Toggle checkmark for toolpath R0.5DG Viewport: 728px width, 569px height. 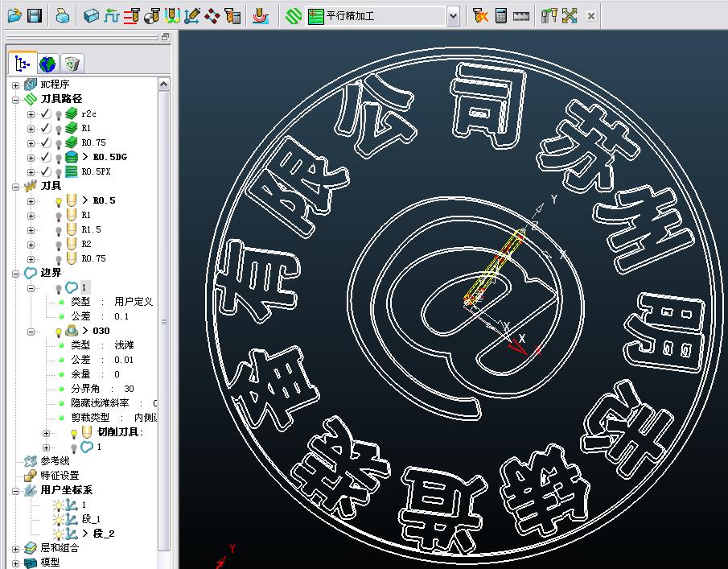(x=46, y=157)
